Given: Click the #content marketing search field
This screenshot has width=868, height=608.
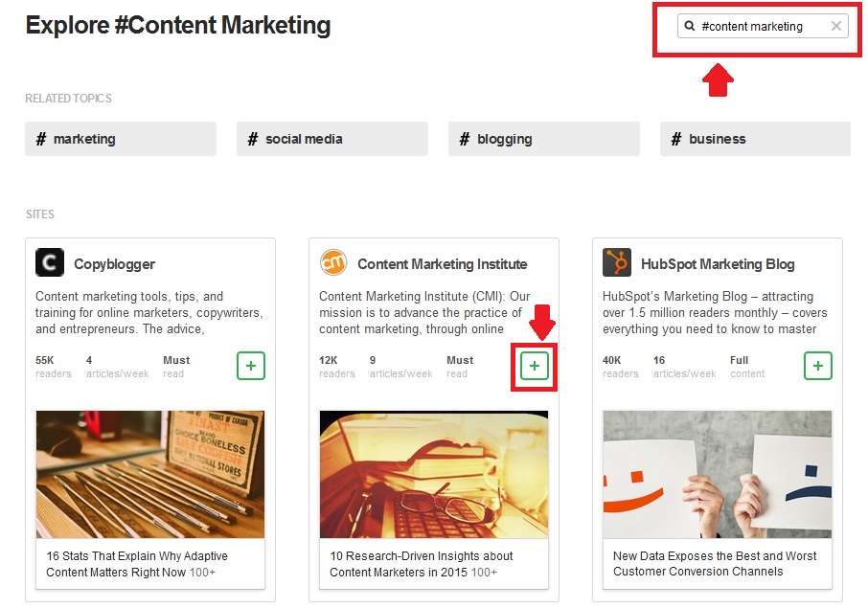Looking at the screenshot, I should 763,26.
